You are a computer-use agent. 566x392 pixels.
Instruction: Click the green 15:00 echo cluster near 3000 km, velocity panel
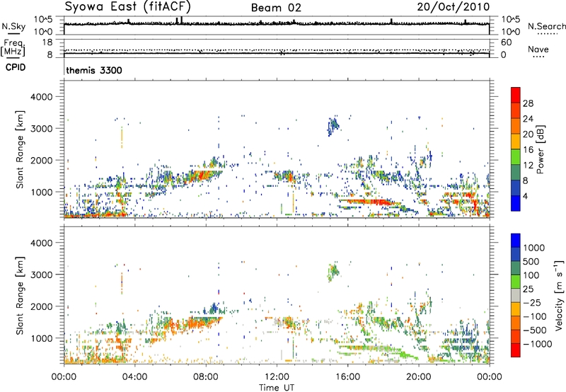tap(333, 272)
